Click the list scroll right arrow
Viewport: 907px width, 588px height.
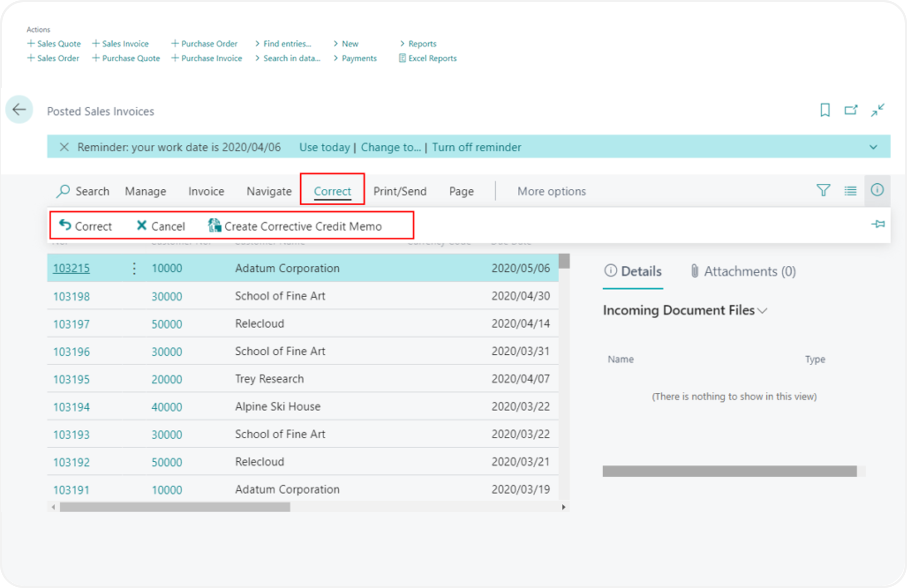coord(564,507)
